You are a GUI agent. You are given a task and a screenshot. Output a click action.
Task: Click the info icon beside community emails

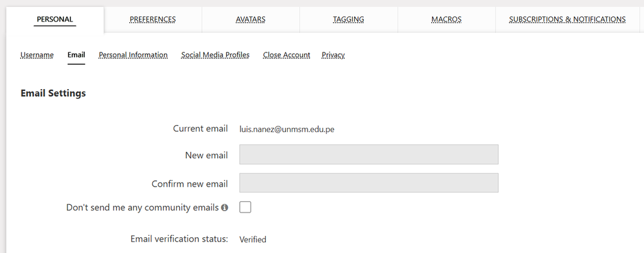tap(225, 207)
